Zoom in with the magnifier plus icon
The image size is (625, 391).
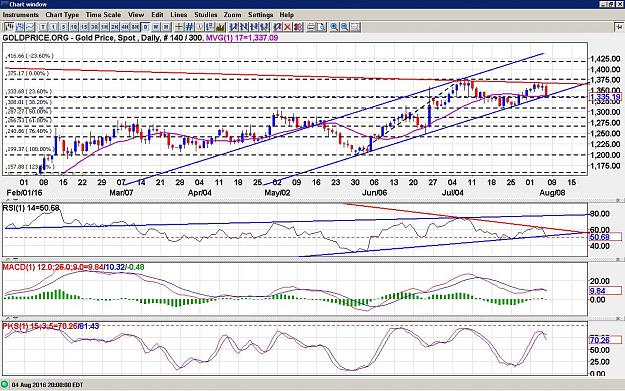pyautogui.click(x=334, y=27)
